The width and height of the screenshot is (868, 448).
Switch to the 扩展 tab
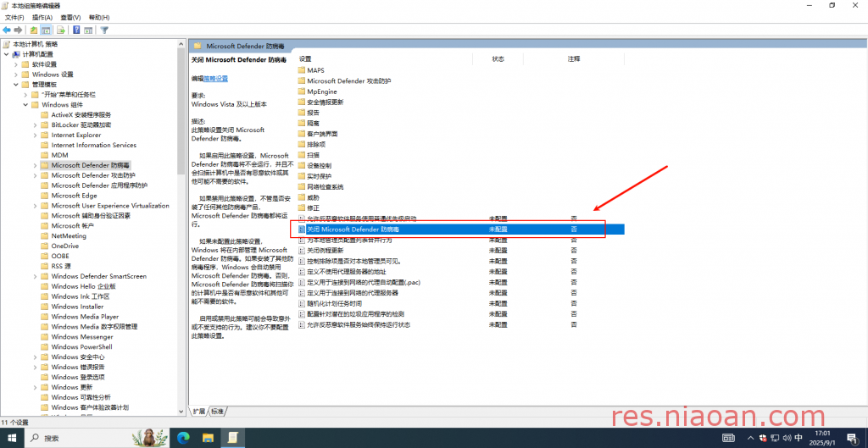click(x=198, y=412)
